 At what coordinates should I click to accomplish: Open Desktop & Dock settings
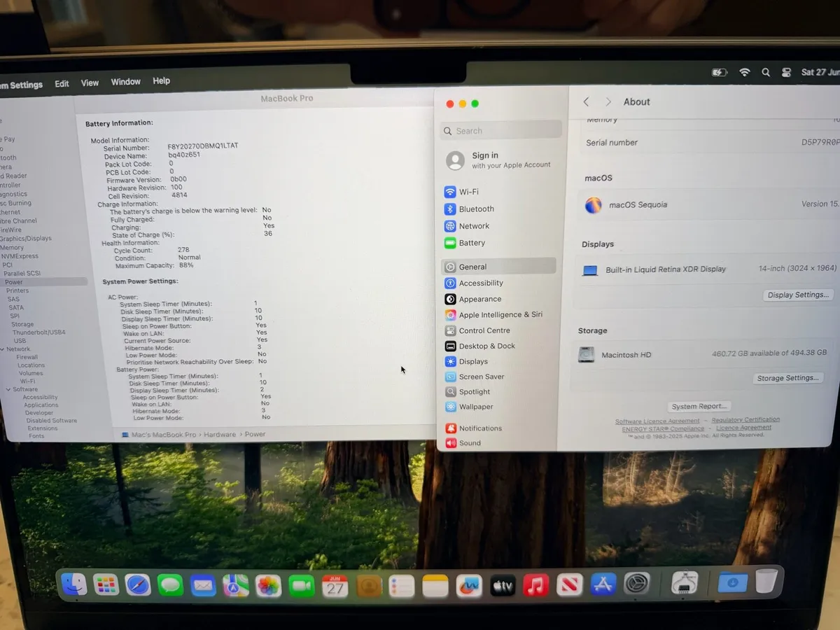[480, 346]
